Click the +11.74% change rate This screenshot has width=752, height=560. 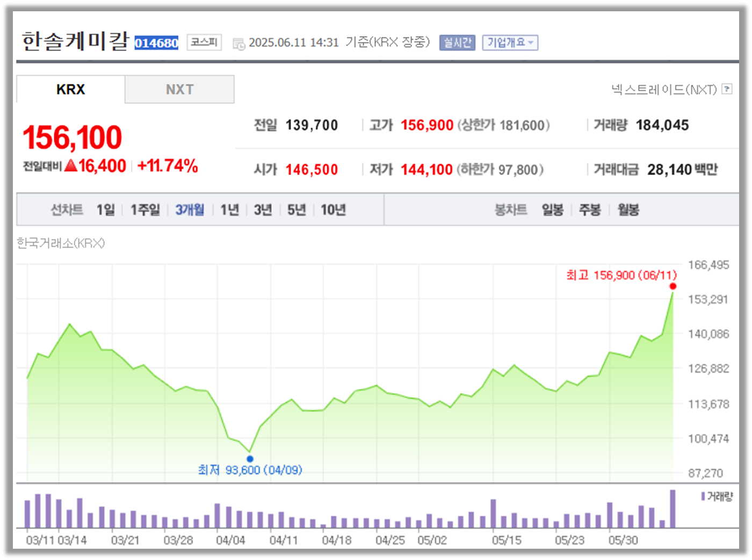[168, 165]
